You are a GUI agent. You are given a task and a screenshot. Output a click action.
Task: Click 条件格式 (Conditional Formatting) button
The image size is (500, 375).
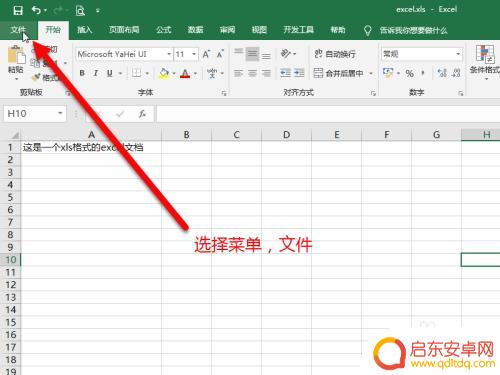point(485,62)
